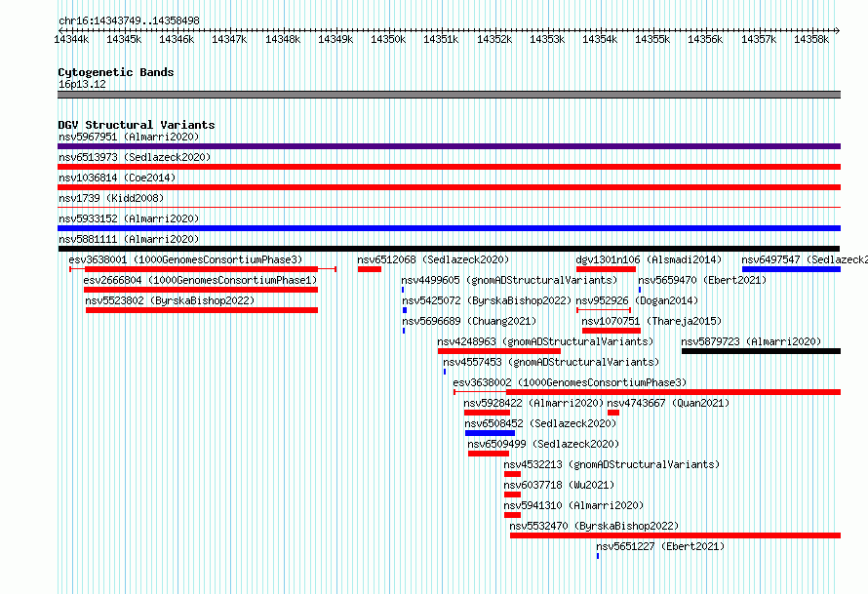Select nsv4499605 (gnomADStructuralVariants) label
Image resolution: width=868 pixels, height=594 pixels.
tap(509, 280)
